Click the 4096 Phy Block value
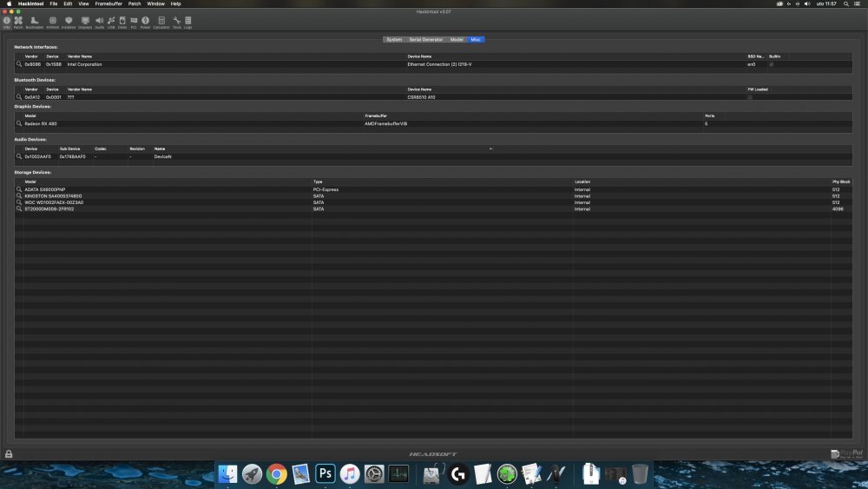The height and width of the screenshot is (489, 868). pos(838,208)
